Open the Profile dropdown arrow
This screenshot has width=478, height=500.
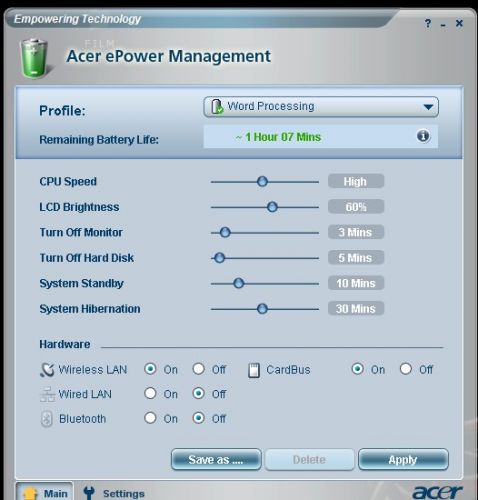tap(428, 107)
